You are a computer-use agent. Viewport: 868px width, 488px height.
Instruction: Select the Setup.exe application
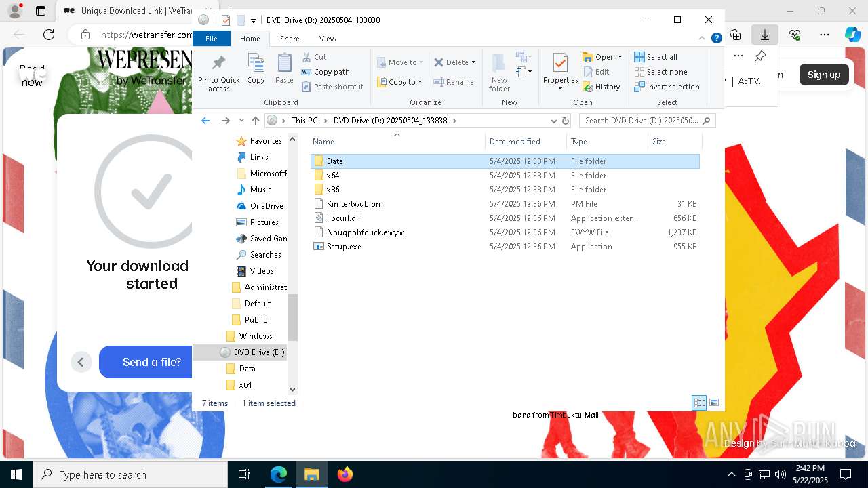(505, 247)
